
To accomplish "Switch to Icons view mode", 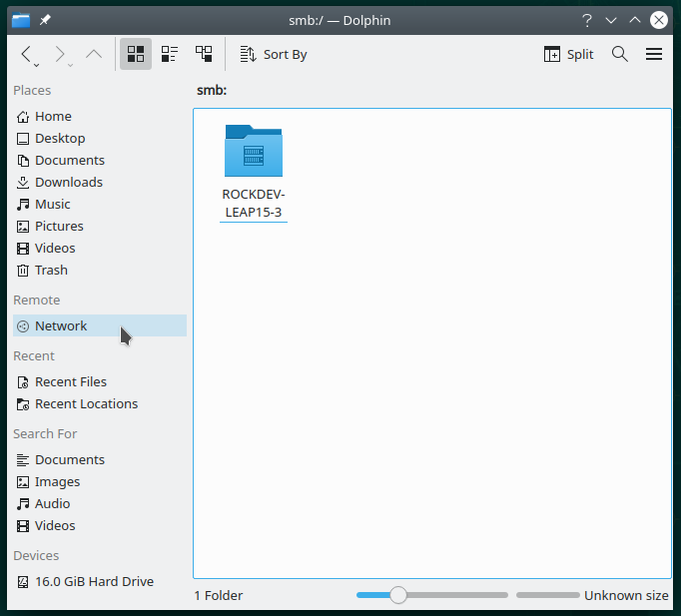I will 136,54.
